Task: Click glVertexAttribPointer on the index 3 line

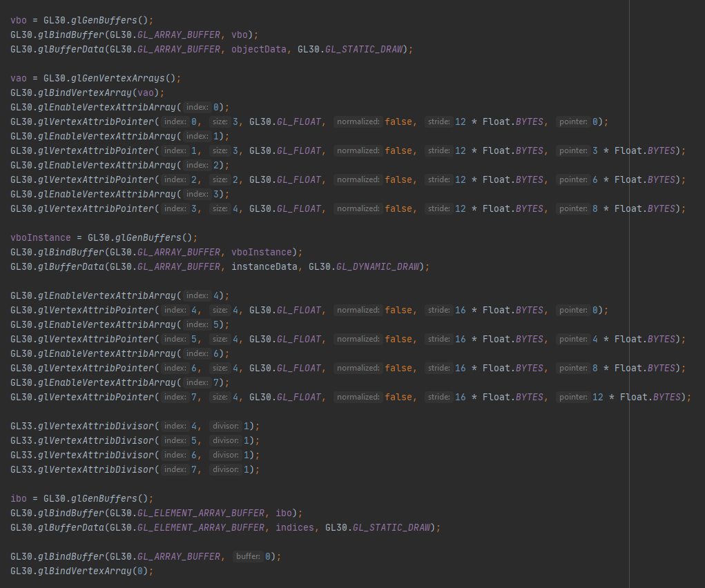Action: click(96, 208)
